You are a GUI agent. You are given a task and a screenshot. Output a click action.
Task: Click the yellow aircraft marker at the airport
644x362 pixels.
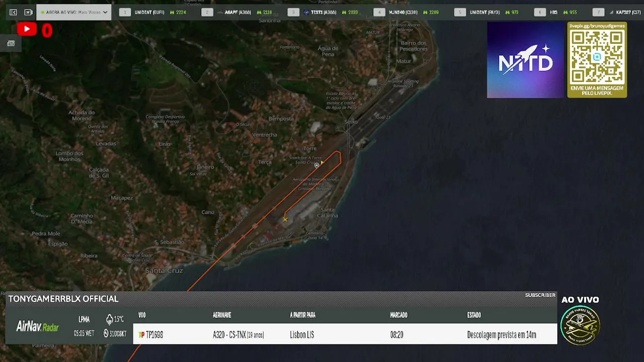click(285, 219)
